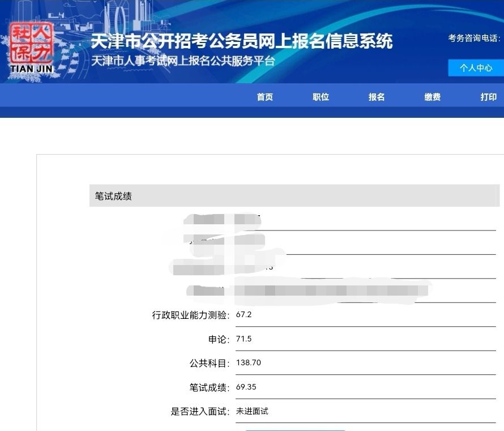Click the 申论 field label
The image size is (504, 431).
point(219,339)
